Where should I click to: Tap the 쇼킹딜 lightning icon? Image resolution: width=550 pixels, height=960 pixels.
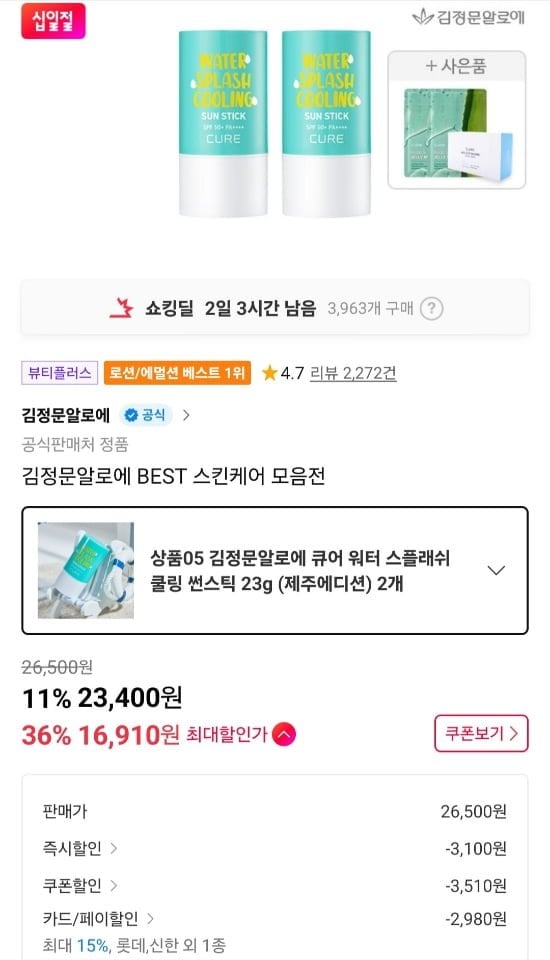click(121, 308)
